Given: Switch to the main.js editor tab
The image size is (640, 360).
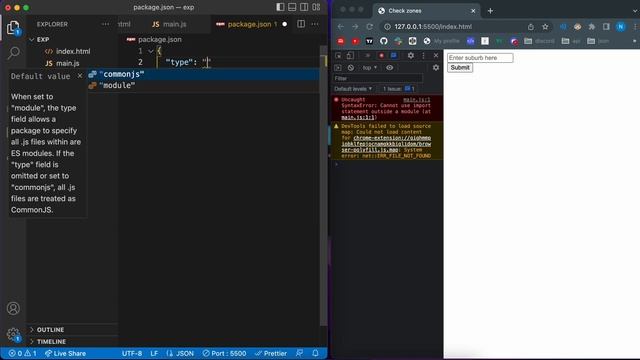Looking at the screenshot, I should click(x=169, y=24).
